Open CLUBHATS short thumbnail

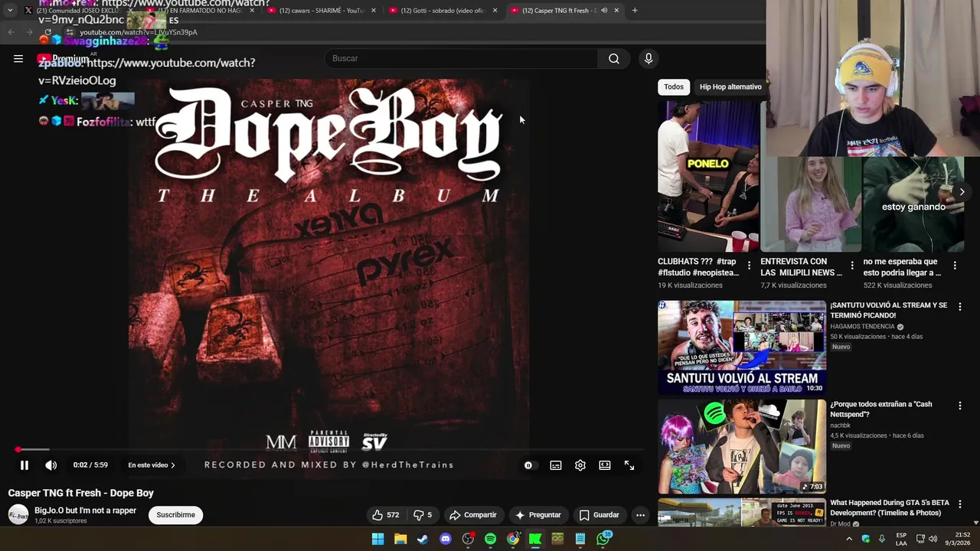coord(708,177)
